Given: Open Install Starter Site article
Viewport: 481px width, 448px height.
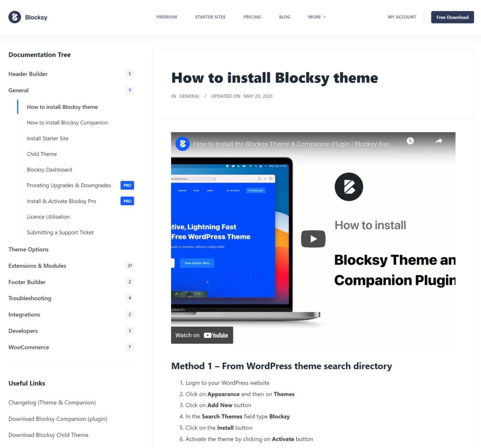Looking at the screenshot, I should (47, 138).
